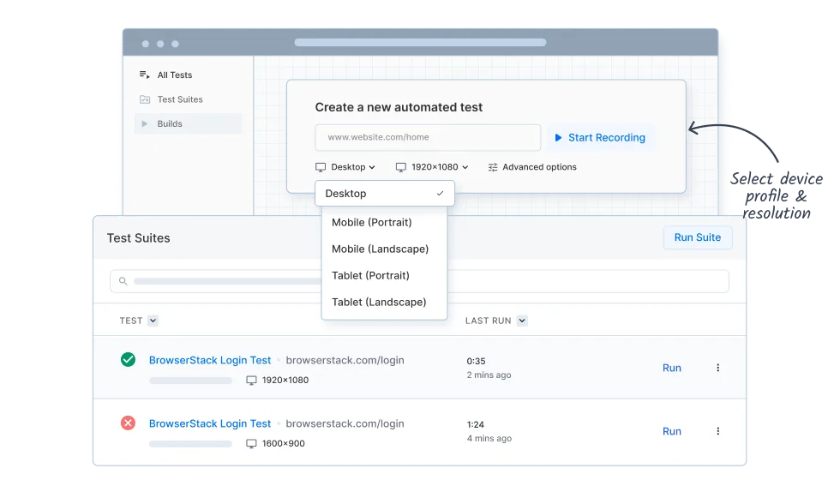Image resolution: width=840 pixels, height=504 pixels.
Task: Choose Tablet (Landscape) from the menu
Action: coord(380,302)
